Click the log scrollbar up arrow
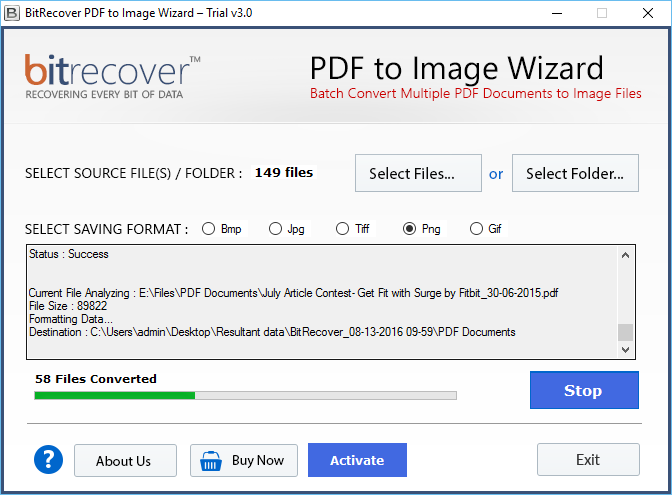 point(625,255)
